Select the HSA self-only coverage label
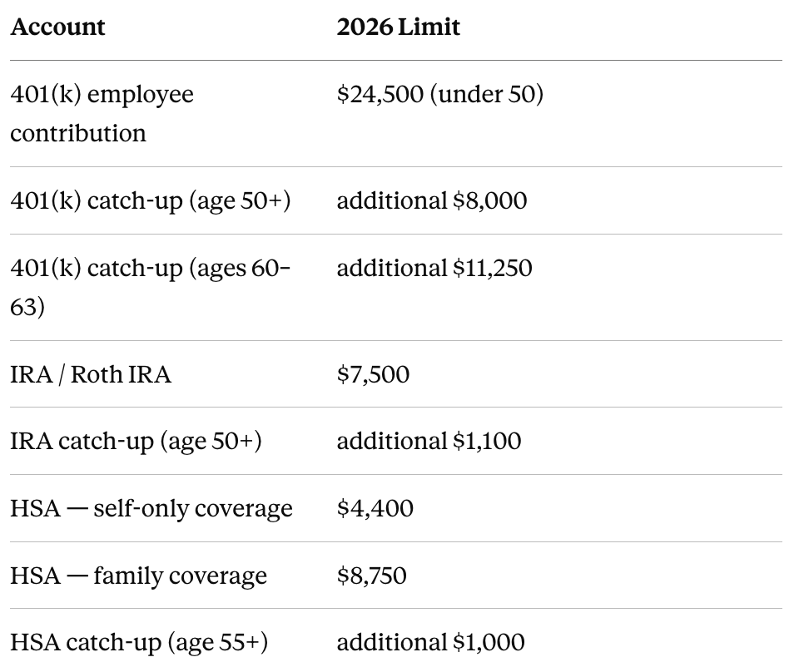The height and width of the screenshot is (672, 799). click(151, 508)
